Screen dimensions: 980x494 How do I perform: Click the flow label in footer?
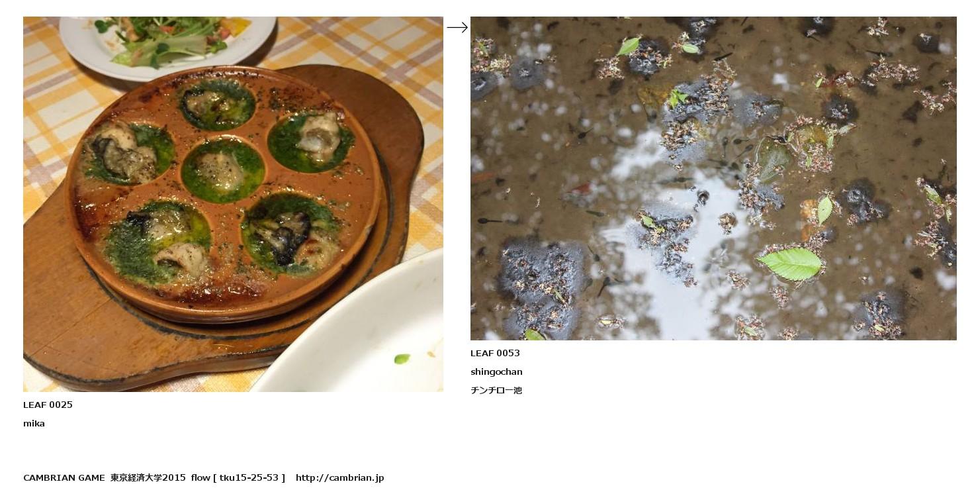coord(200,477)
